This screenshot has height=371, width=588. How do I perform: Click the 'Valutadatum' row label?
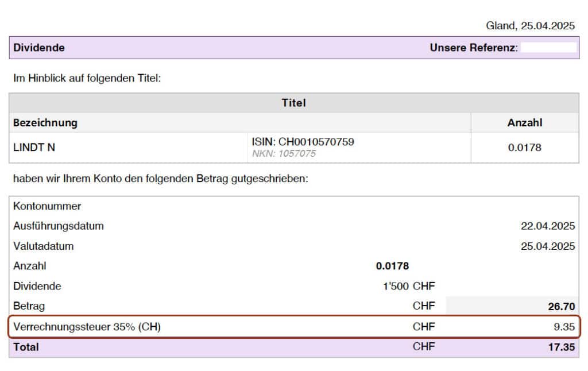click(x=44, y=246)
